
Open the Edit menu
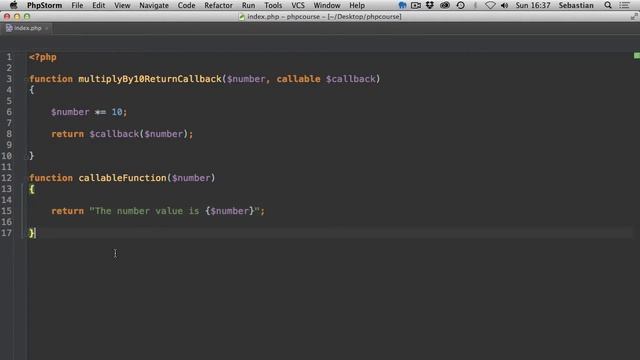point(98,5)
